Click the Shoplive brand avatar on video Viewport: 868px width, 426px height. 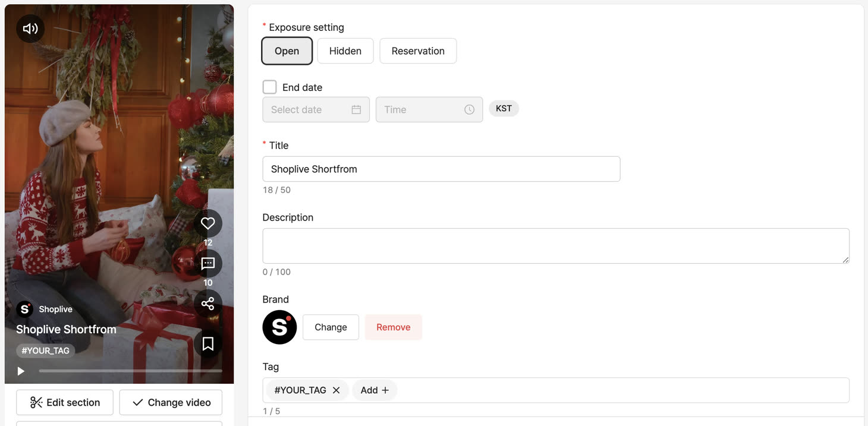pos(24,309)
